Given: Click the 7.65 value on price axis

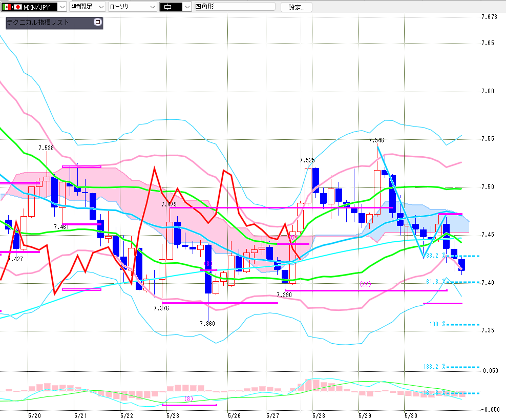Looking at the screenshot, I should (488, 43).
